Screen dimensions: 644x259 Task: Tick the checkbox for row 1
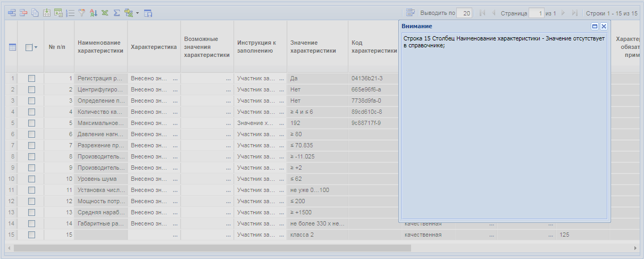(31, 78)
